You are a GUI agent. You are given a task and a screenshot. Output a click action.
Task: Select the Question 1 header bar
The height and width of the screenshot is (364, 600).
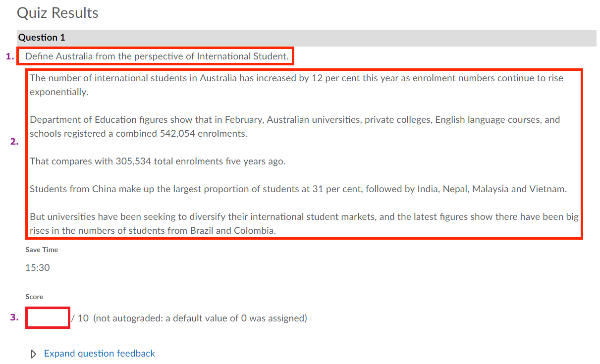tap(297, 38)
